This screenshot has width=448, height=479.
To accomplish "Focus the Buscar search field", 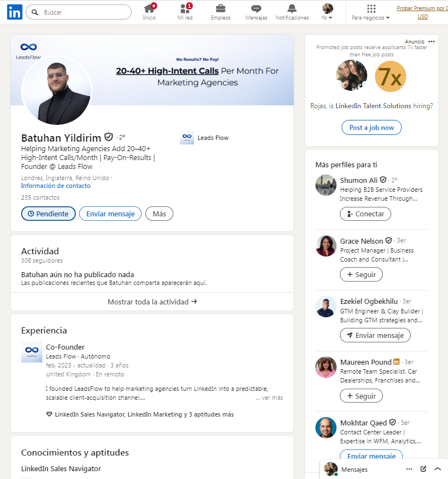I will pos(79,12).
